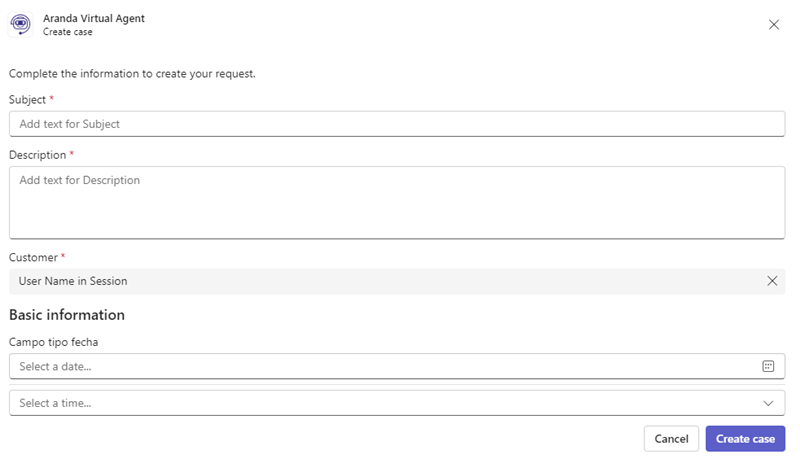The height and width of the screenshot is (467, 800).
Task: Click the Create case subtitle text
Action: click(x=67, y=32)
